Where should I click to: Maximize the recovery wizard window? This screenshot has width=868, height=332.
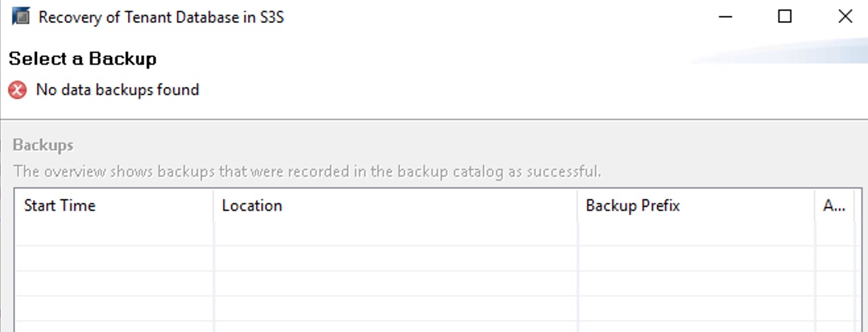[x=785, y=16]
